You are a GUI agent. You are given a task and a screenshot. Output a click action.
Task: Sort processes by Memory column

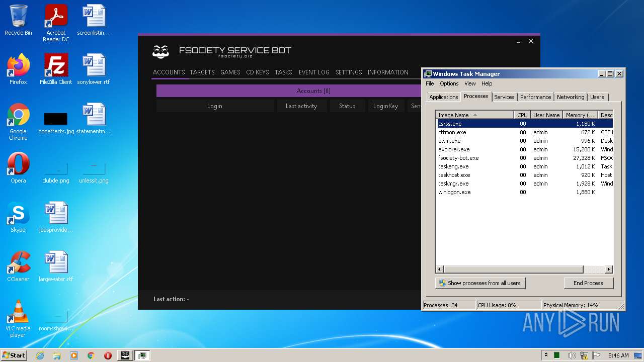coord(580,115)
